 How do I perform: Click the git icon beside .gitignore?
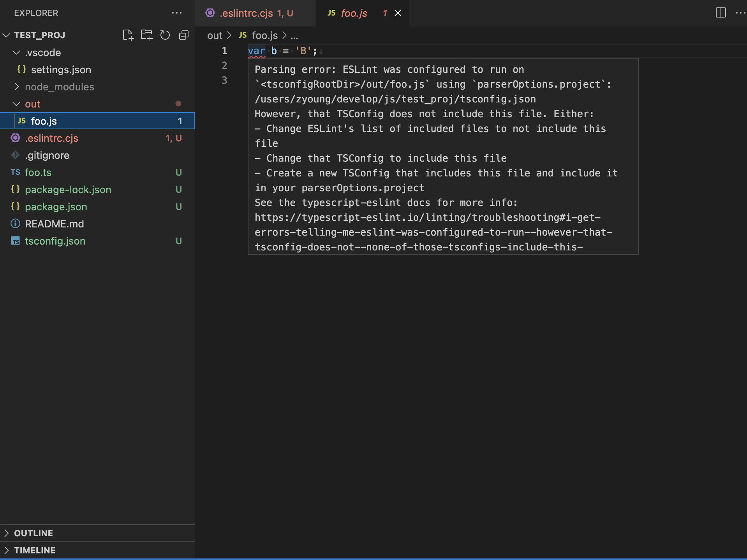(x=16, y=155)
